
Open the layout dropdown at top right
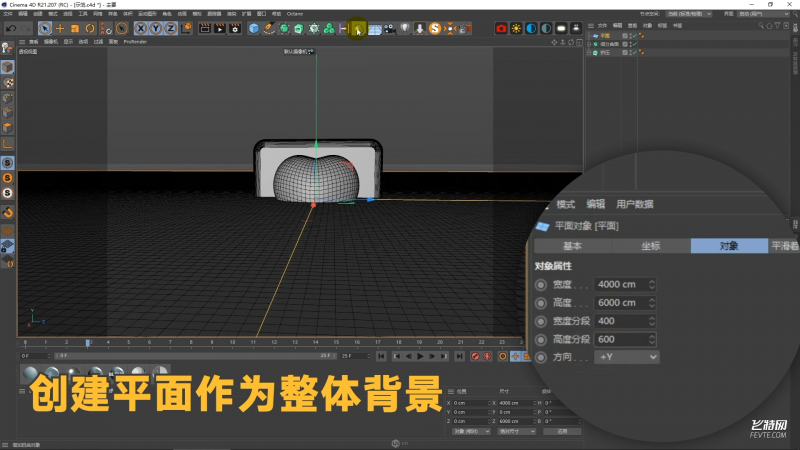[763, 14]
